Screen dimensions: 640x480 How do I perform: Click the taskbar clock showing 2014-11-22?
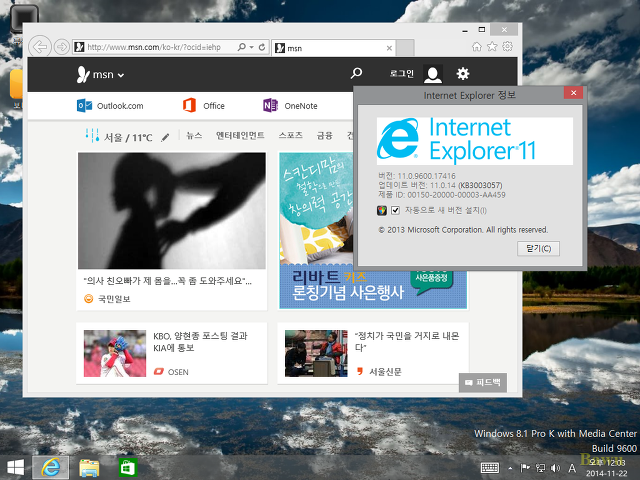click(x=607, y=468)
